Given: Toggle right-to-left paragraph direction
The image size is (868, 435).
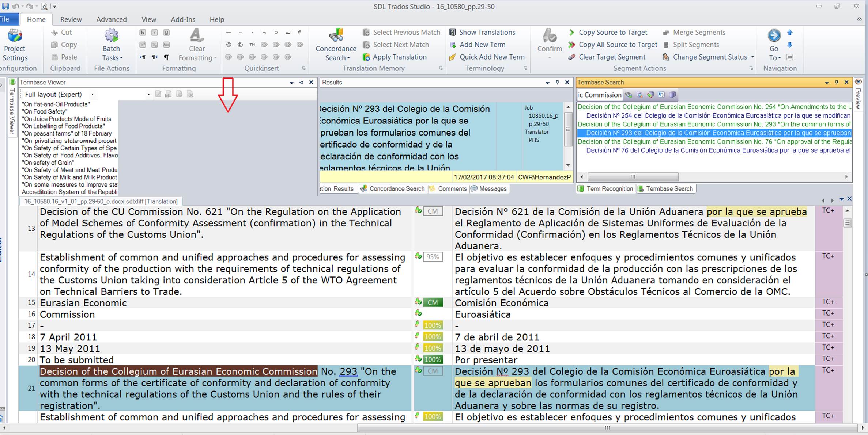Looking at the screenshot, I should pyautogui.click(x=155, y=57).
